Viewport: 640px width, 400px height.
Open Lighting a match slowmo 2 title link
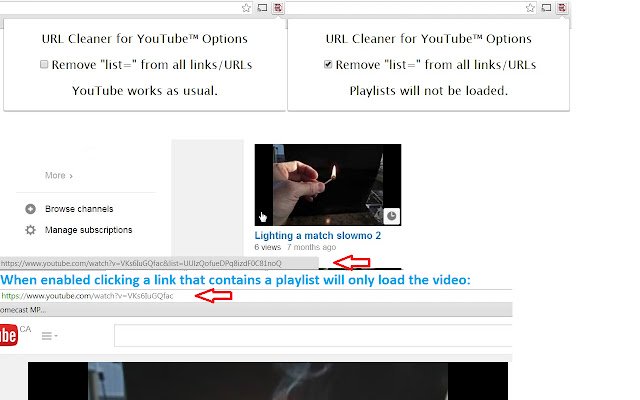pyautogui.click(x=318, y=236)
